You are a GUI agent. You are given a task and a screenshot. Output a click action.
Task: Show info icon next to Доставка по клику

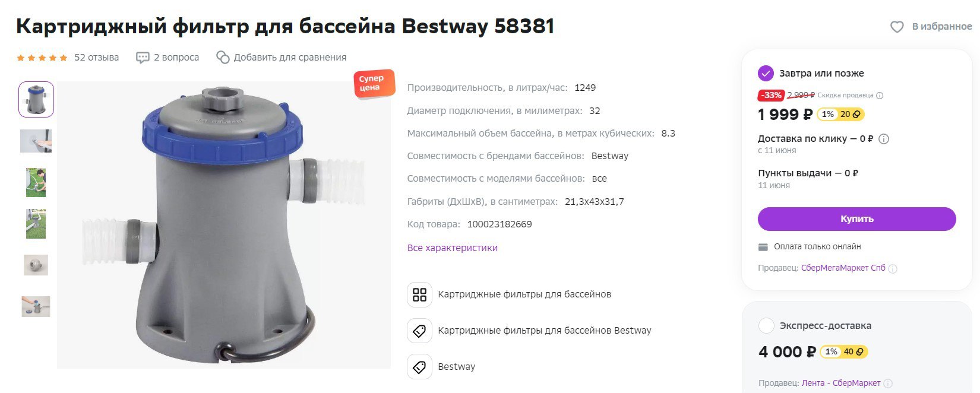point(884,139)
